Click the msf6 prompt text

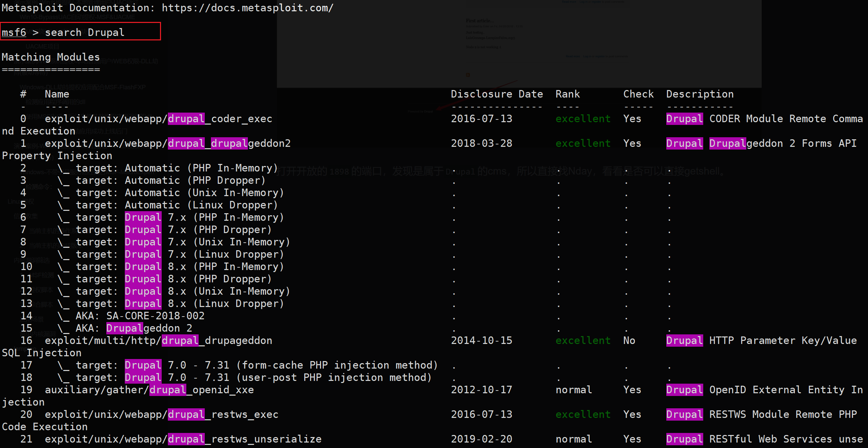14,33
